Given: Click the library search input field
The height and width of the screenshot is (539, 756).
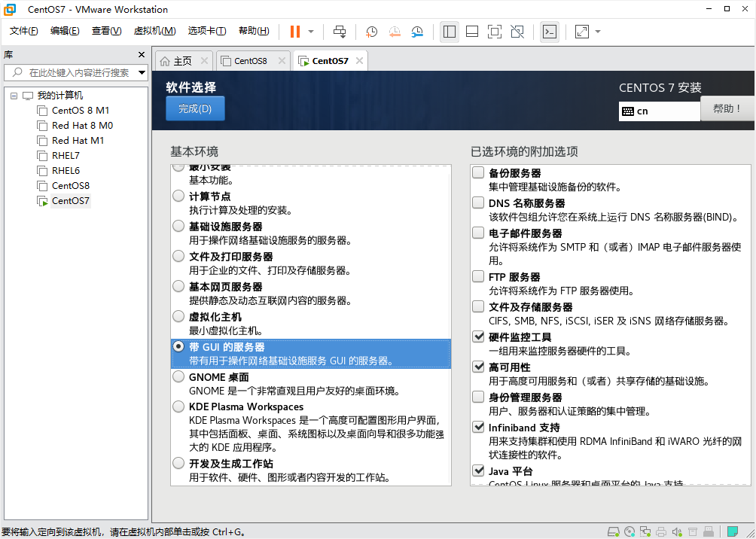Looking at the screenshot, I should [x=76, y=73].
